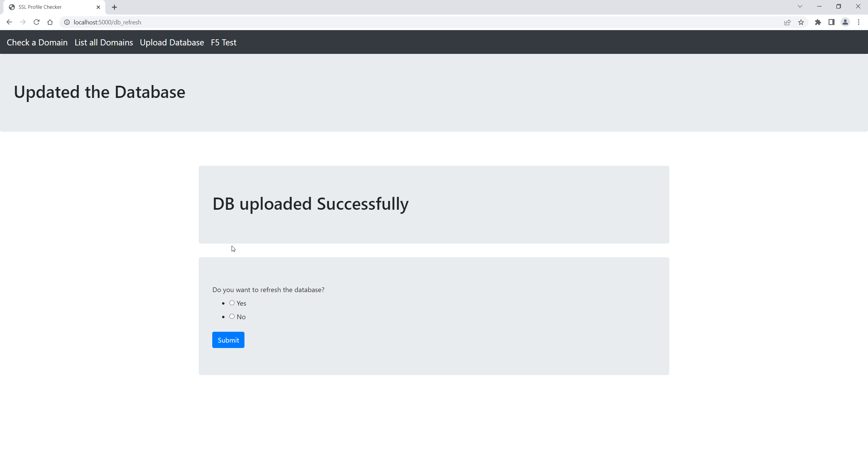Reload the page with refresh icon

point(36,22)
